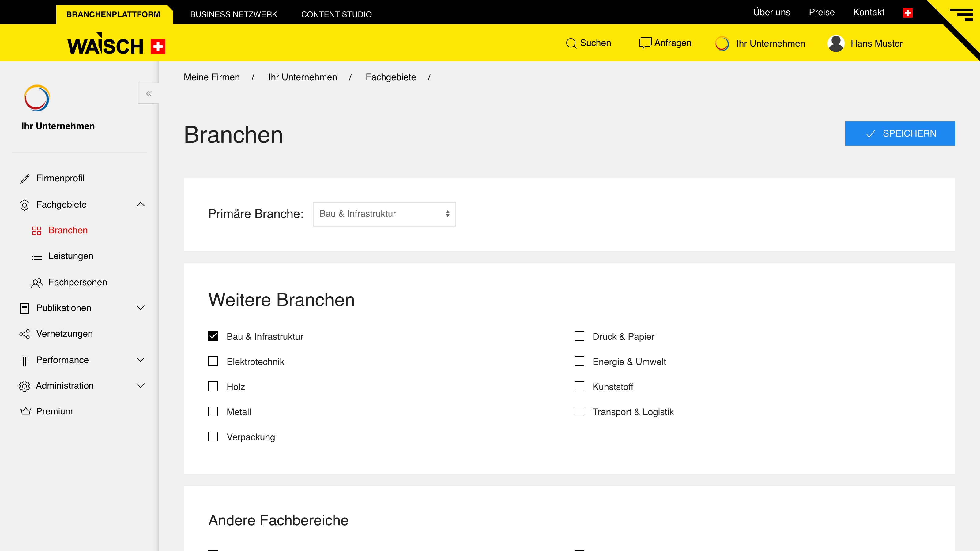Image resolution: width=980 pixels, height=551 pixels.
Task: Click the Leistungen list icon
Action: tap(36, 256)
